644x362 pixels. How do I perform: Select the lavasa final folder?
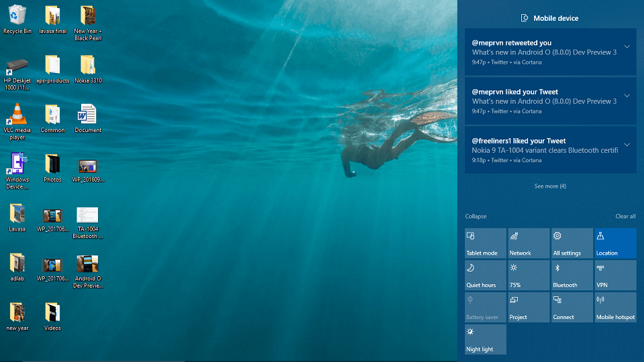[52, 19]
